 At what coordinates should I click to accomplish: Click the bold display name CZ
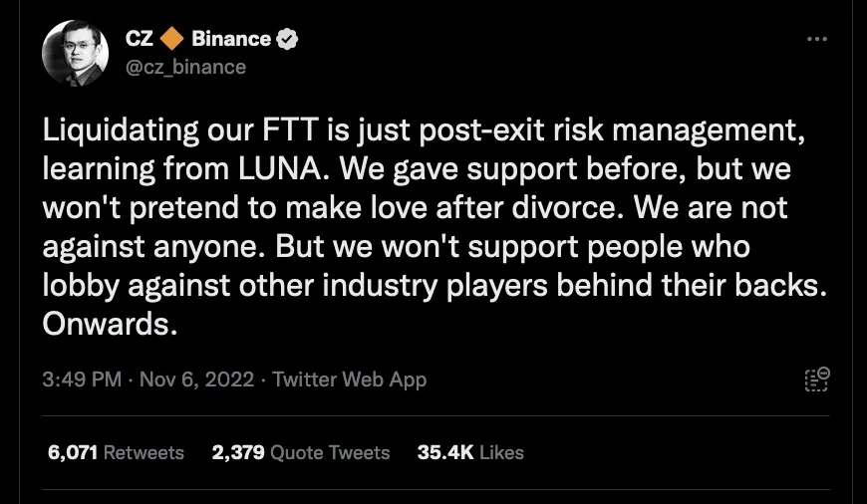click(140, 39)
